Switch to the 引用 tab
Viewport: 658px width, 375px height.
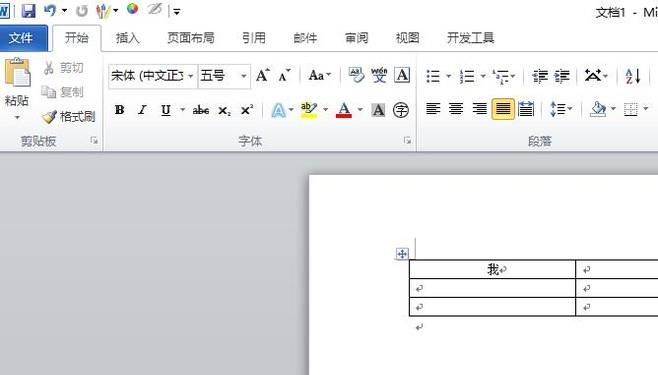pyautogui.click(x=254, y=38)
